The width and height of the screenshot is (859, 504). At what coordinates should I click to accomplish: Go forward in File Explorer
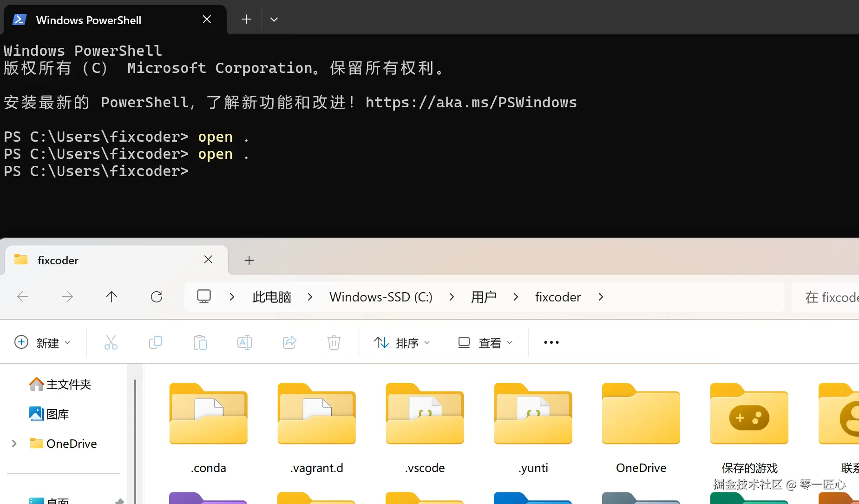pos(67,297)
